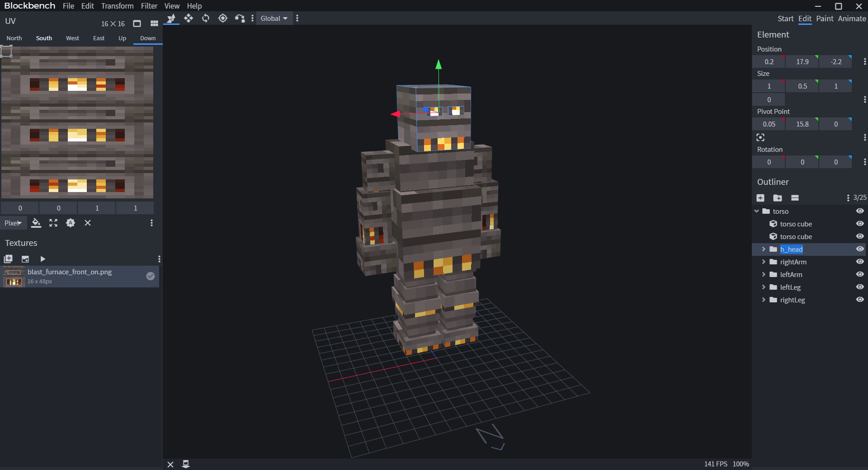Image resolution: width=868 pixels, height=470 pixels.
Task: Hide the first torso cube
Action: point(860,224)
